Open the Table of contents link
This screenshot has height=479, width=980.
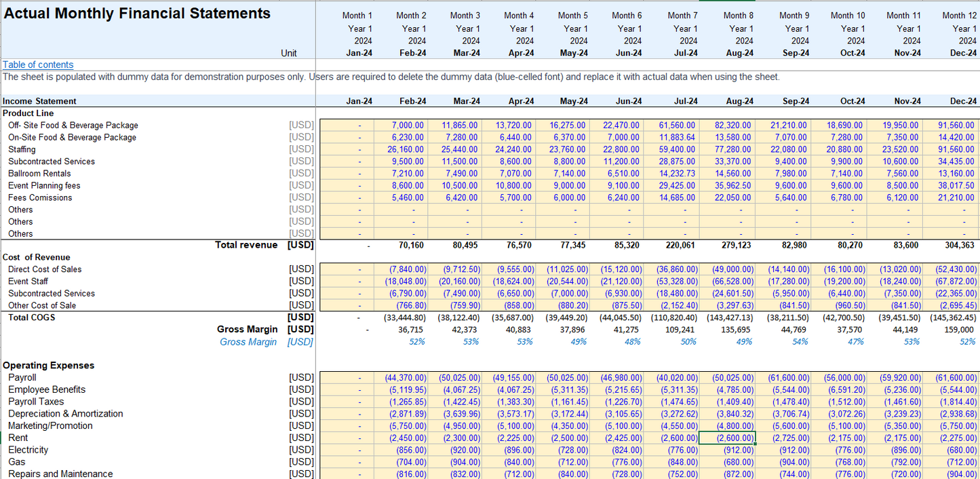(38, 65)
